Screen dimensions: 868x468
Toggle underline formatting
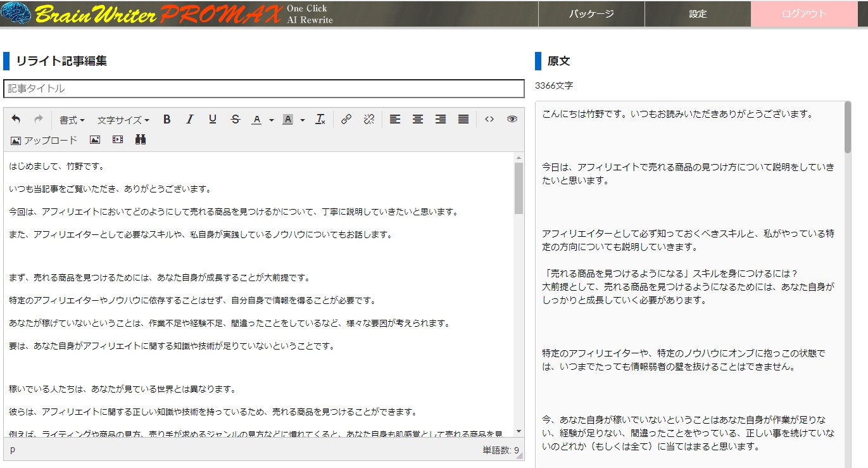pos(212,120)
